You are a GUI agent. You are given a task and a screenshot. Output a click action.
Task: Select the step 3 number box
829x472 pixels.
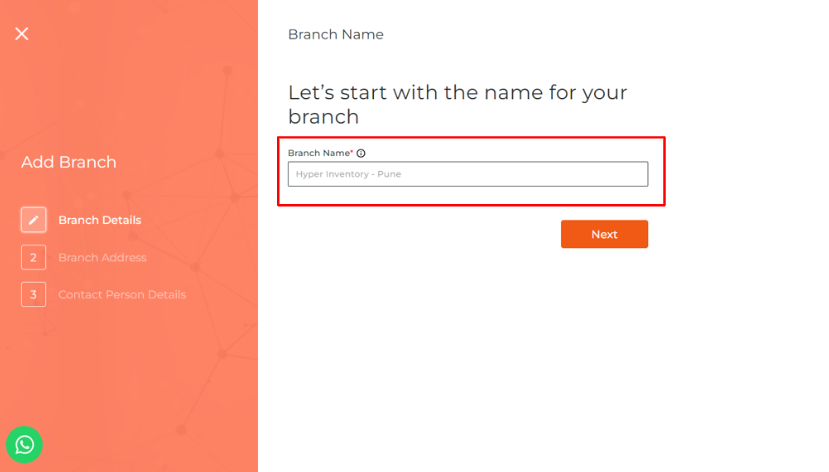pyautogui.click(x=33, y=294)
